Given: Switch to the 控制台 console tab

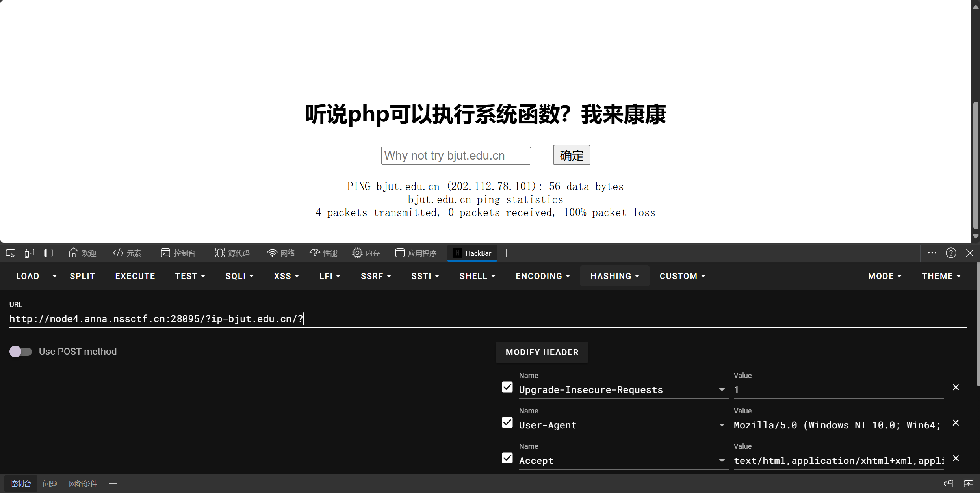Looking at the screenshot, I should tap(178, 253).
